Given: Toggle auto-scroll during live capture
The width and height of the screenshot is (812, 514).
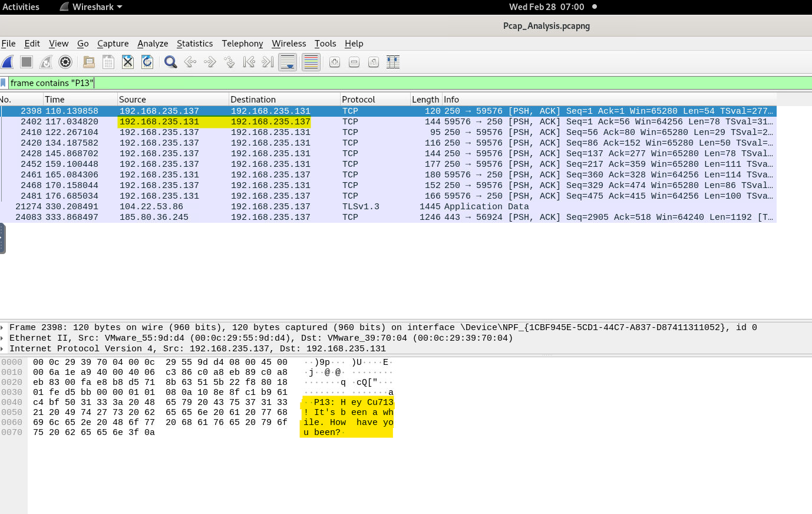Looking at the screenshot, I should 288,62.
